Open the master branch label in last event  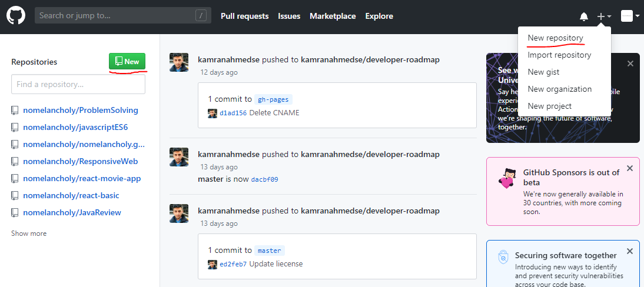click(x=270, y=251)
